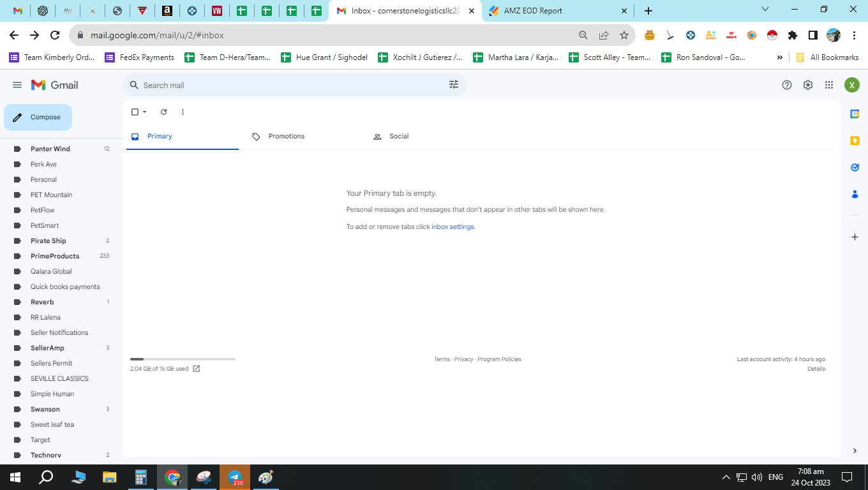The width and height of the screenshot is (868, 490).
Task: Open Google apps grid icon
Action: coord(829,85)
